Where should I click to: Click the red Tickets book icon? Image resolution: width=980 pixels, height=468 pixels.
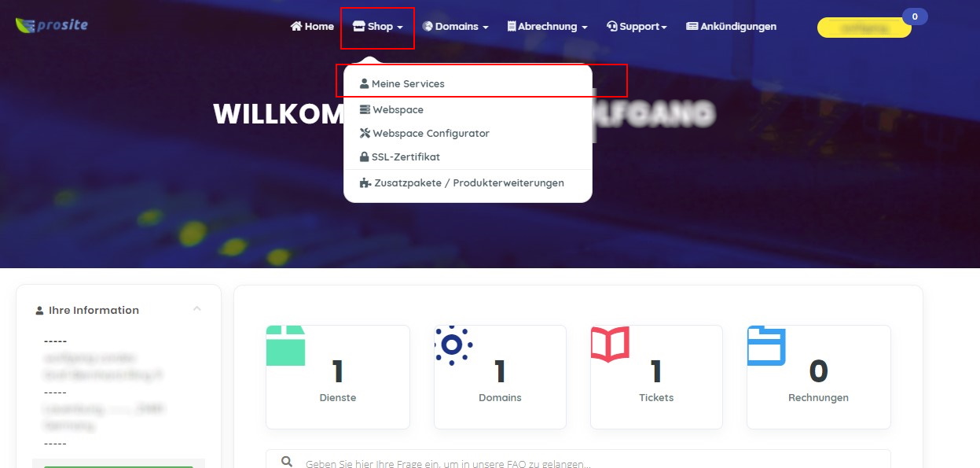pyautogui.click(x=610, y=345)
